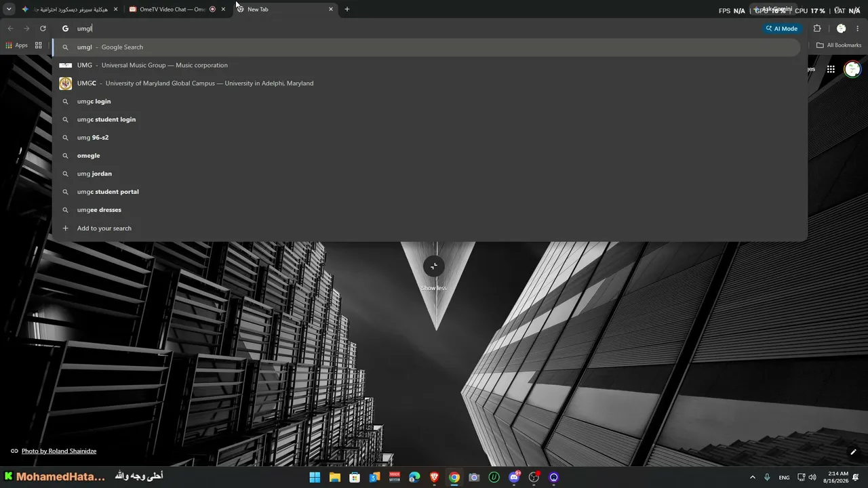The image size is (868, 488).
Task: Open the clock showing 2:14 AM
Action: [837, 477]
